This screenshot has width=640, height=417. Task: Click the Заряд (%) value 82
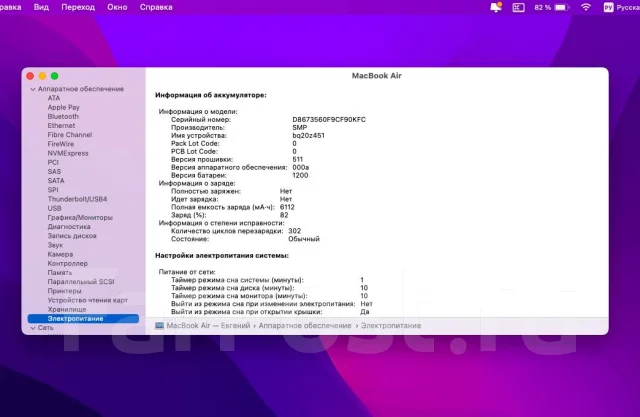[x=284, y=215]
